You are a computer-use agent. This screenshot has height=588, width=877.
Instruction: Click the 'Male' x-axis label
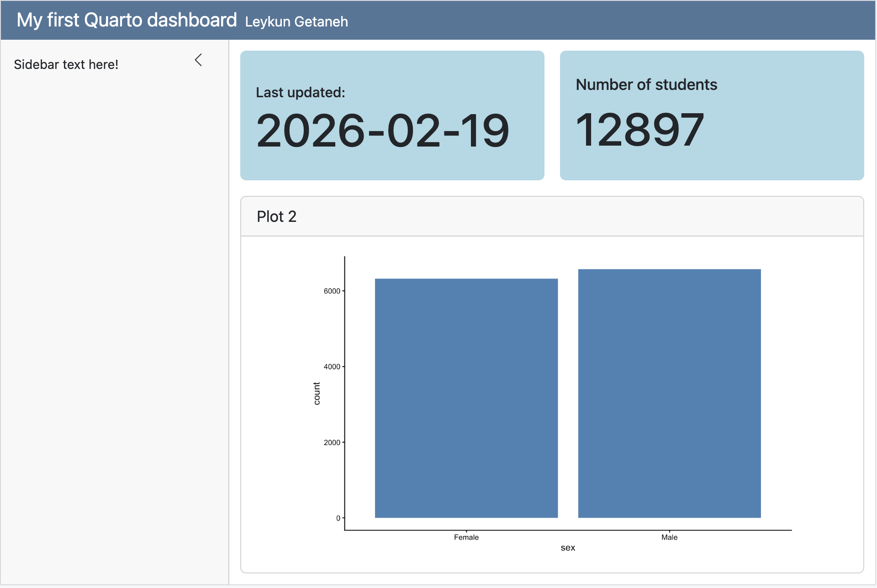[669, 537]
